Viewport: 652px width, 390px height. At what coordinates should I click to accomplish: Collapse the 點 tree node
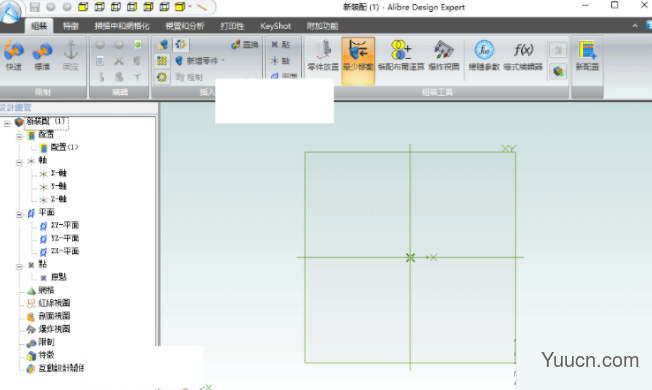pos(19,266)
